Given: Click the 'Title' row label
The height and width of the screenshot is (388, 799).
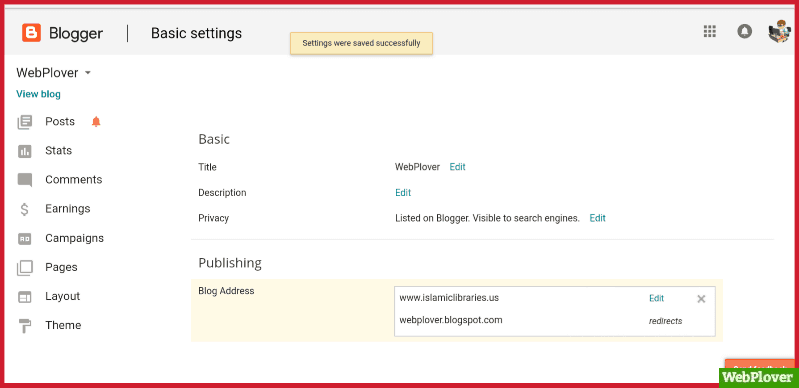Looking at the screenshot, I should (207, 167).
